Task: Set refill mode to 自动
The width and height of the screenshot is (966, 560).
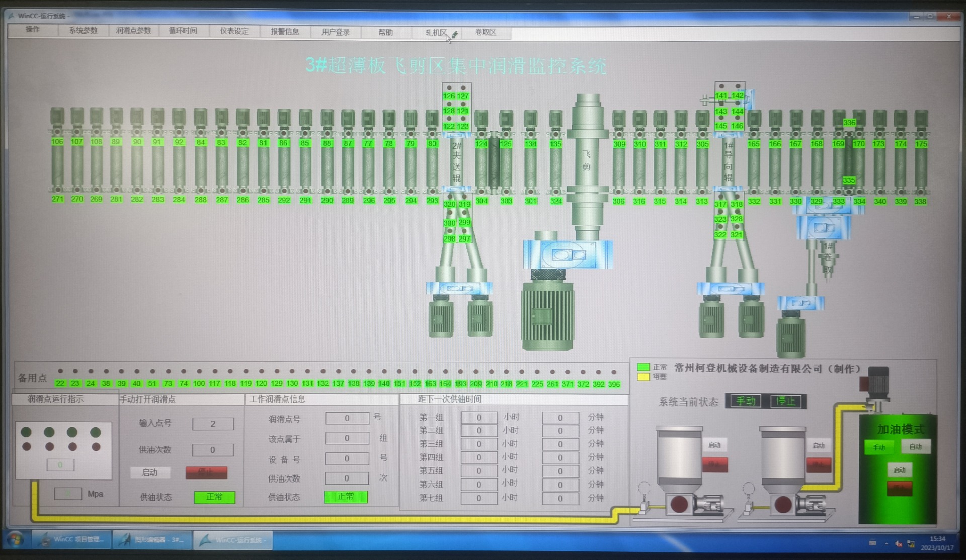Action: point(915,446)
